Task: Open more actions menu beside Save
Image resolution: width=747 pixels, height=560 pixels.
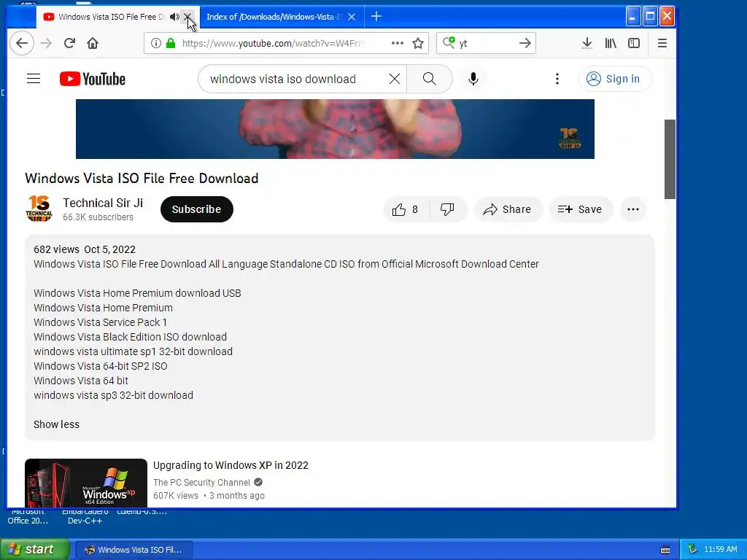Action: (633, 209)
